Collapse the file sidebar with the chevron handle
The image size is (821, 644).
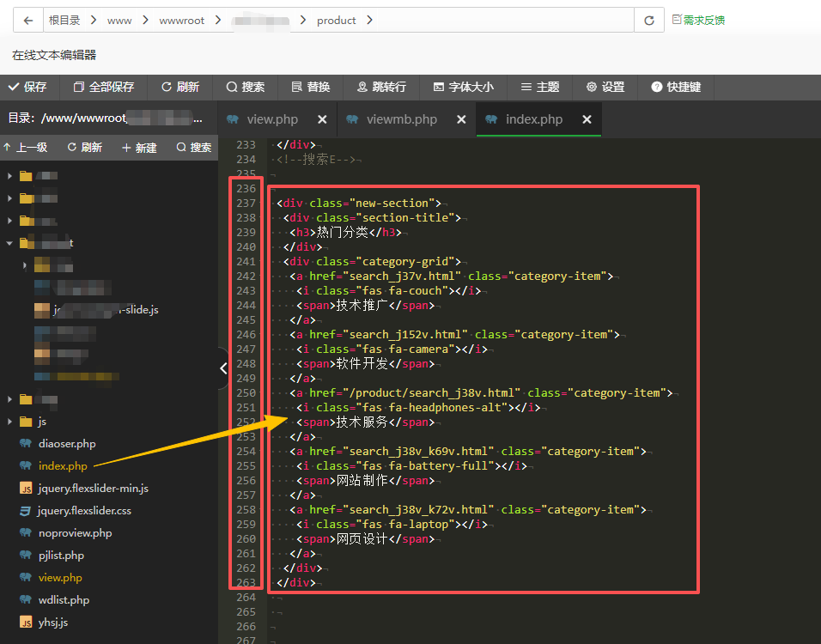tap(223, 368)
